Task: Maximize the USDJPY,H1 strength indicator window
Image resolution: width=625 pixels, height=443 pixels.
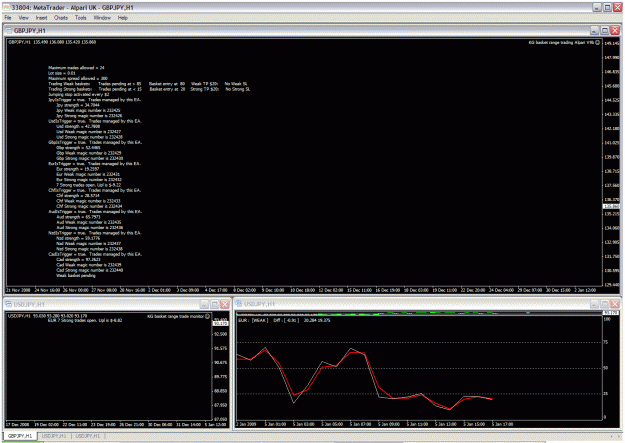Action: (x=605, y=304)
